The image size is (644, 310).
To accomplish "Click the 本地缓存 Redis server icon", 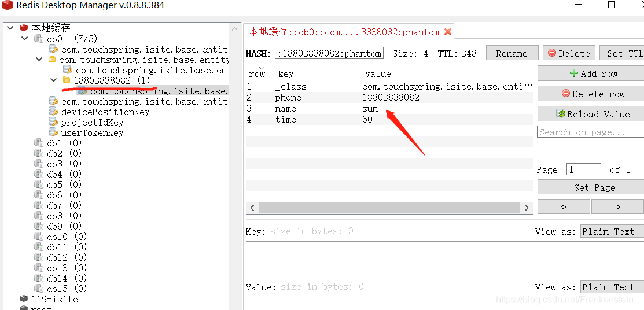I will (23, 28).
